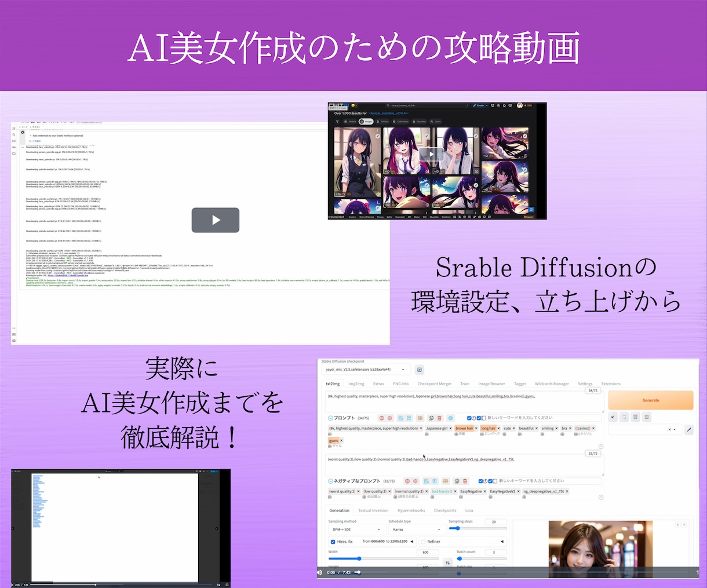Click the negative prompt text area
This screenshot has height=588, width=707.
(464, 465)
